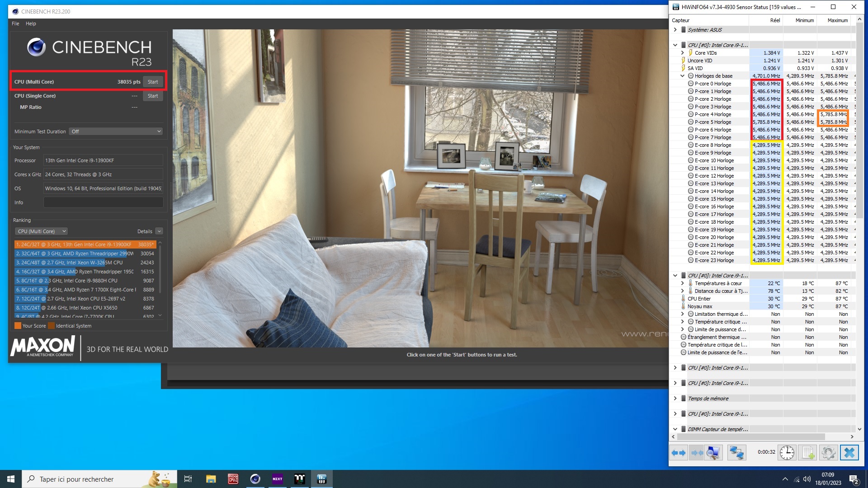Select ranking row i9-13900KF
Image resolution: width=868 pixels, height=488 pixels.
(85, 244)
